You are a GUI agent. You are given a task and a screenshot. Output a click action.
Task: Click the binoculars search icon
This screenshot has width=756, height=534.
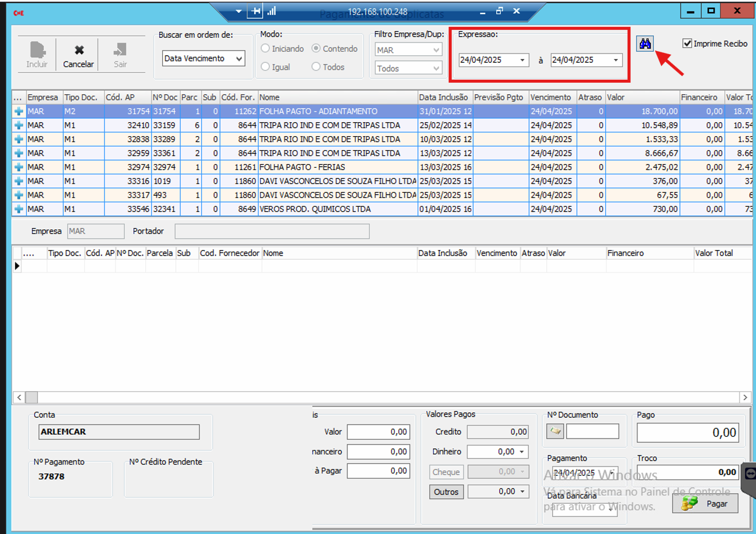coord(645,44)
